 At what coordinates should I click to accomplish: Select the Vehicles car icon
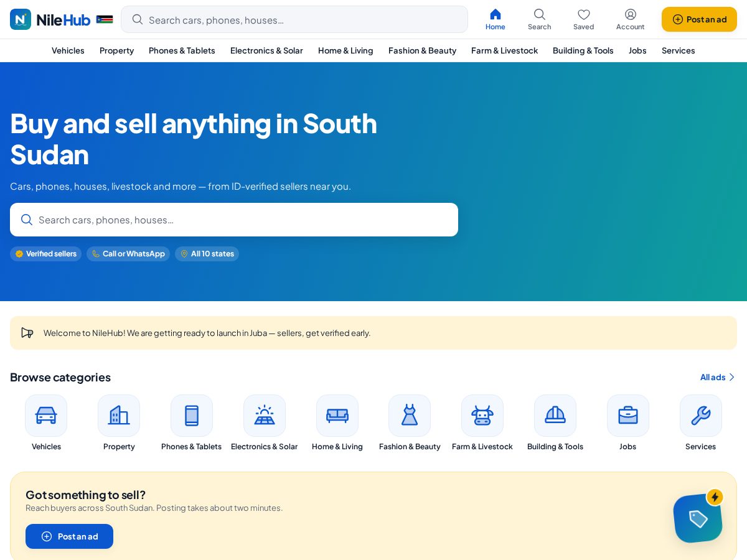click(46, 416)
